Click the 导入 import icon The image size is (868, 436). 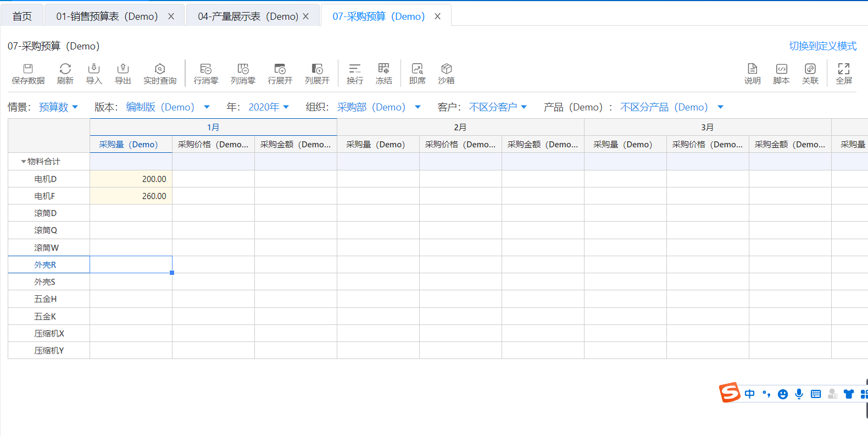pos(94,74)
